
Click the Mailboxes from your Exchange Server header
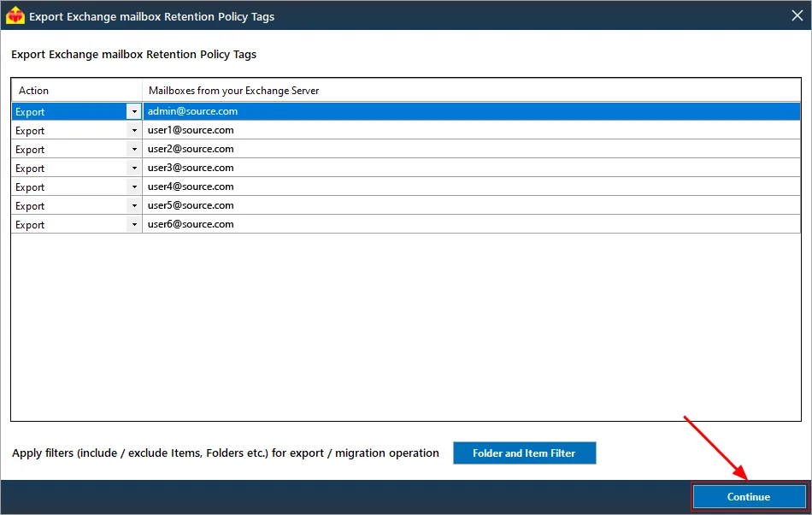tap(471, 90)
